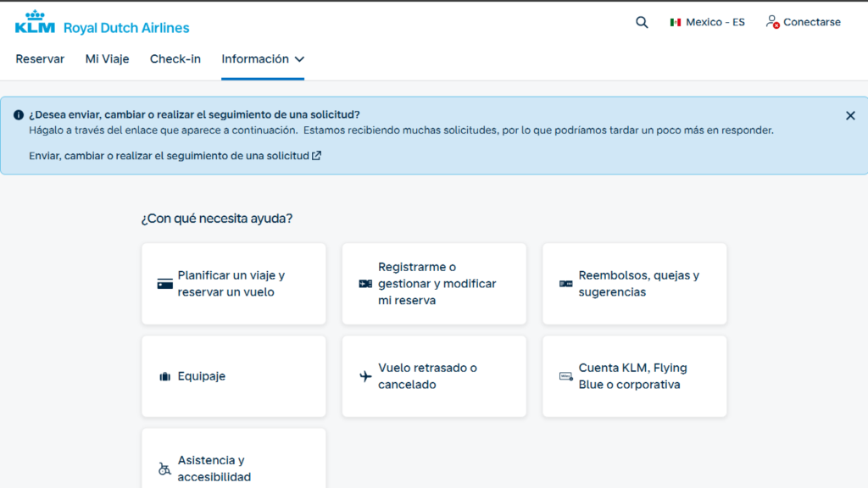Image resolution: width=868 pixels, height=488 pixels.
Task: Click the banner title ¿Desea enviar, cambiar...
Action: (x=194, y=114)
